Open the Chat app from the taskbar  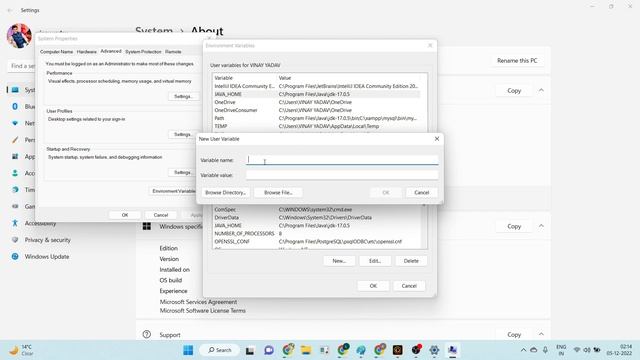tap(269, 350)
